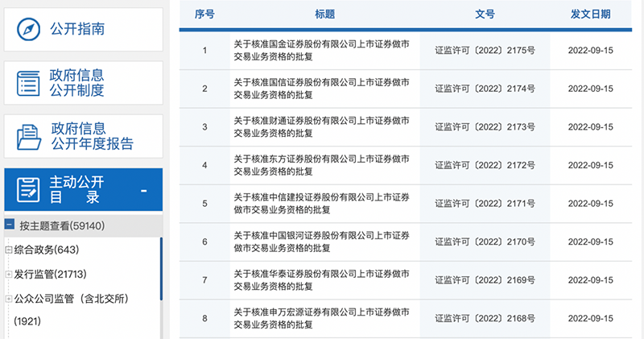Click the 2022-09-15 date in row 8
The height and width of the screenshot is (339, 644).
tap(591, 318)
